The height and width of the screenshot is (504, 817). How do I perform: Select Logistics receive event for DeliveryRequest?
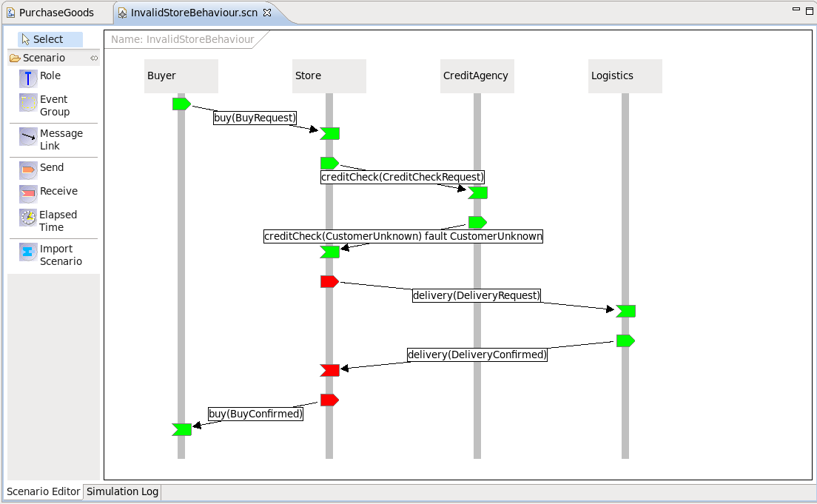(625, 311)
